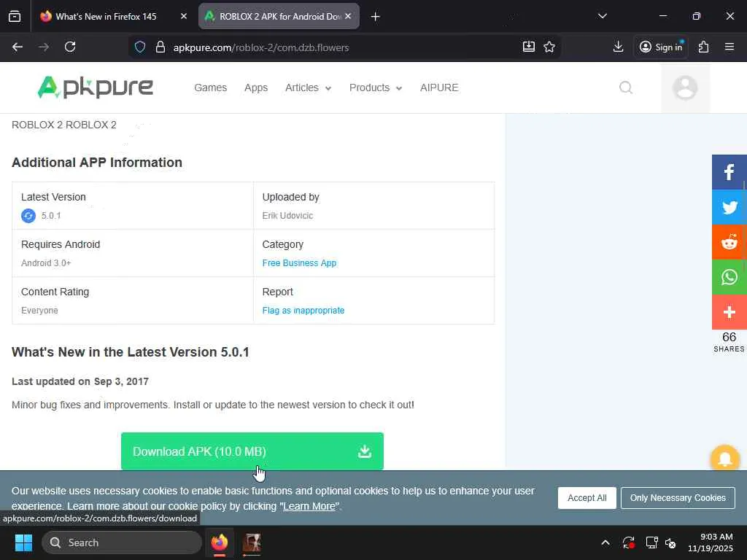Click the muted volume tray icon
Screen dimensions: 747x560
(x=671, y=542)
